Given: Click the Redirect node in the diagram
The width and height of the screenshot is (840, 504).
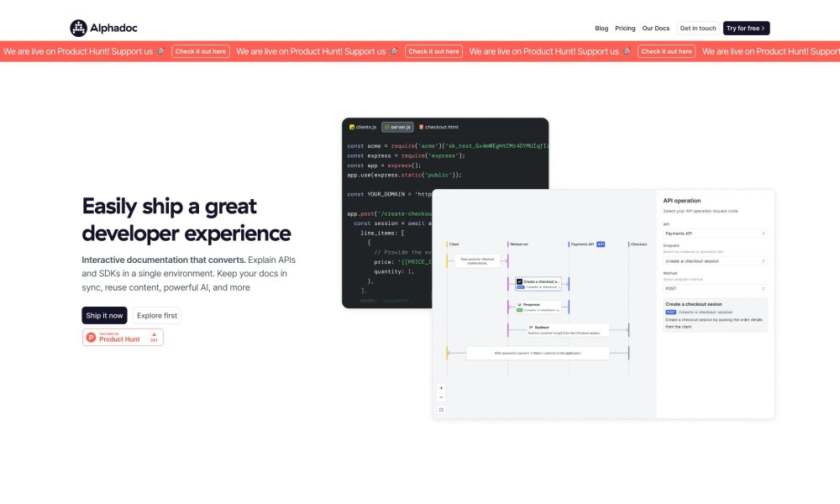Looking at the screenshot, I should point(568,330).
